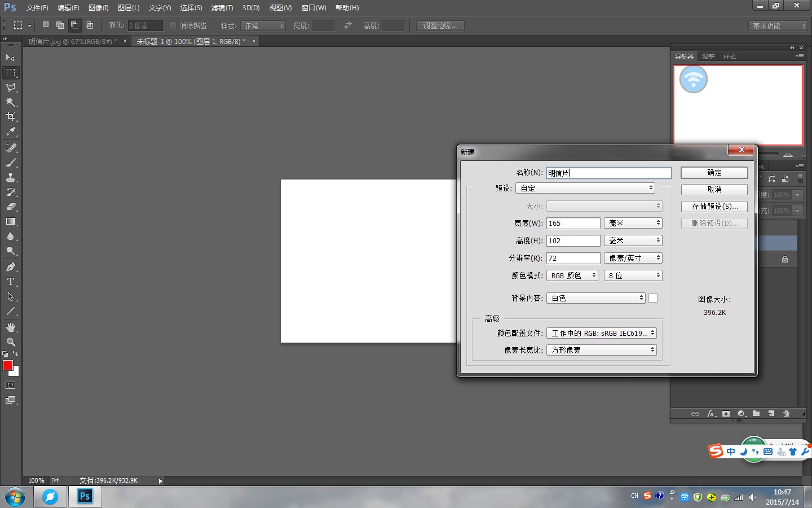Click the red foreground color swatch

coord(8,365)
